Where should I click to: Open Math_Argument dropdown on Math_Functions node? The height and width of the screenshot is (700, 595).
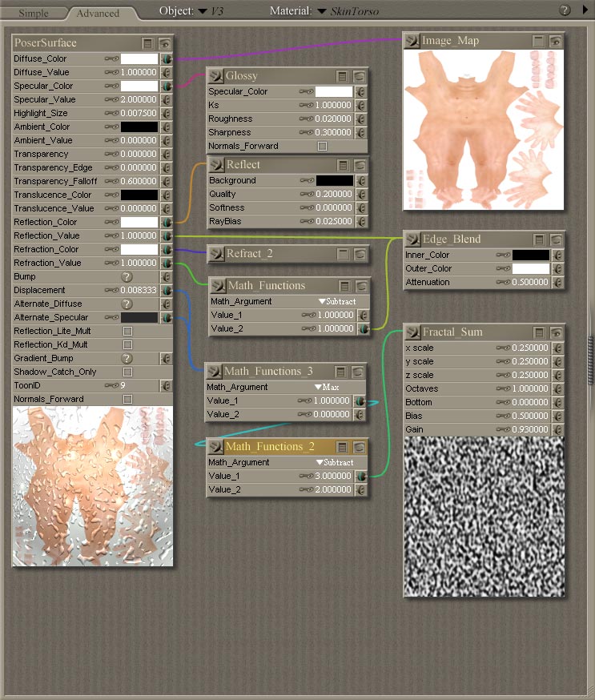click(337, 302)
